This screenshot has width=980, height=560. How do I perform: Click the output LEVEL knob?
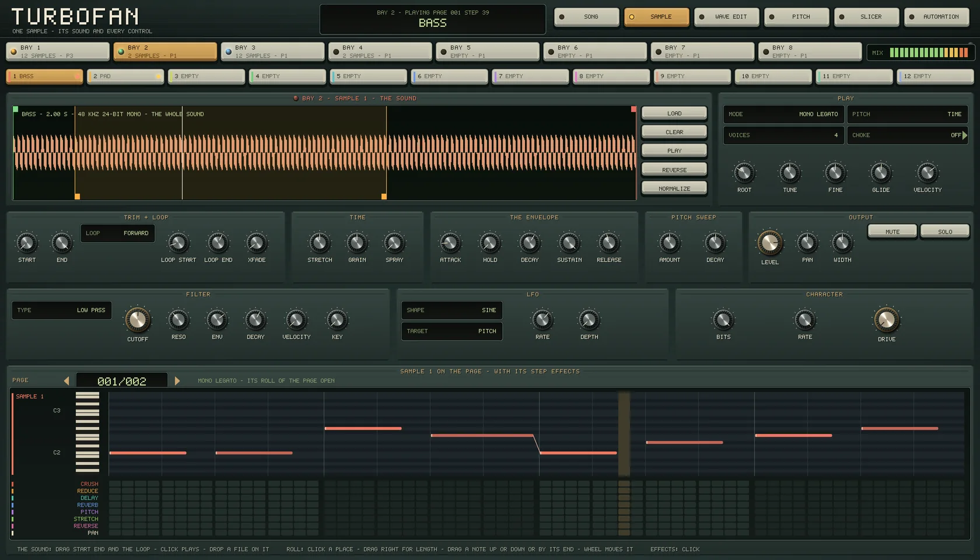click(770, 242)
